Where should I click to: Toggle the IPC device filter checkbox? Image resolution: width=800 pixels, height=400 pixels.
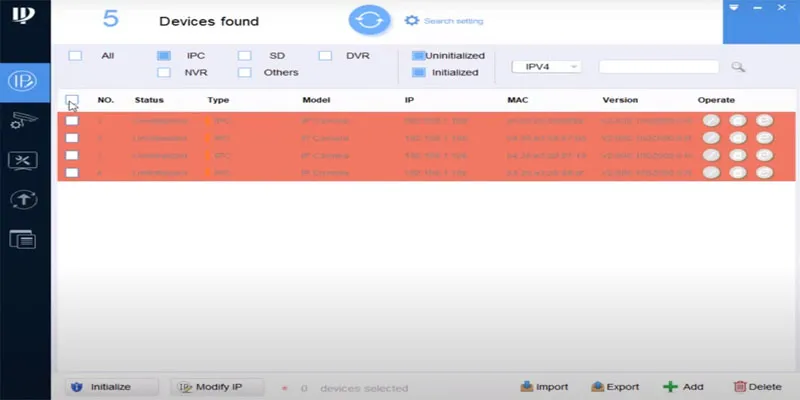coord(164,56)
